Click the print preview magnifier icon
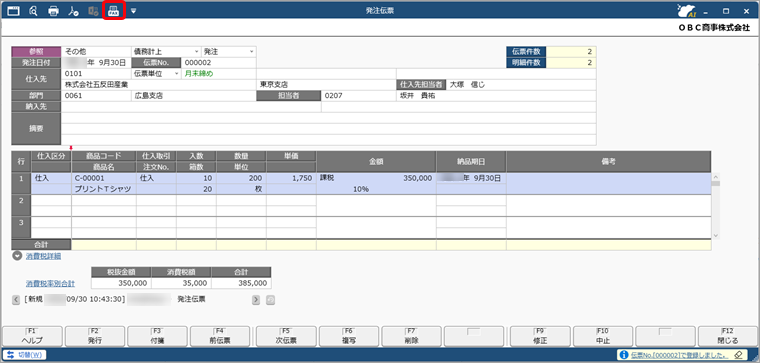The image size is (760, 363). tap(33, 11)
